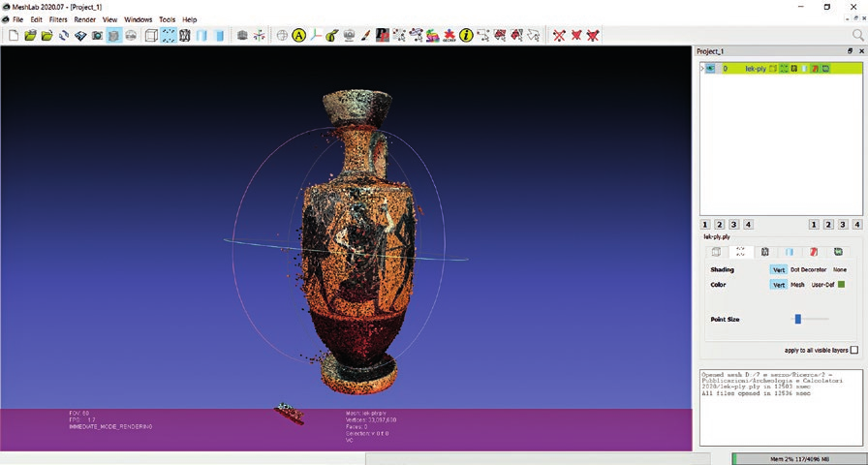Screen dimensions: 868x465
Task: Open the Help menu
Action: 189,19
